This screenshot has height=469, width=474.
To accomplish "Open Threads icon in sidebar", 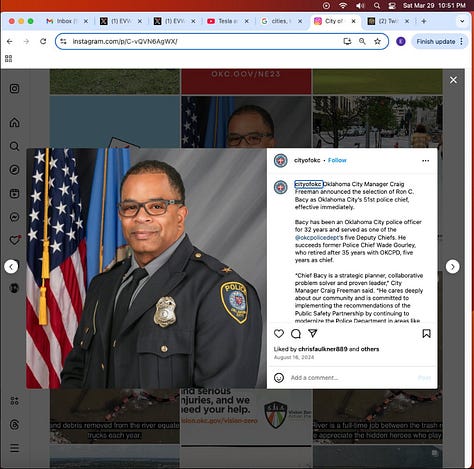I will pos(14,425).
